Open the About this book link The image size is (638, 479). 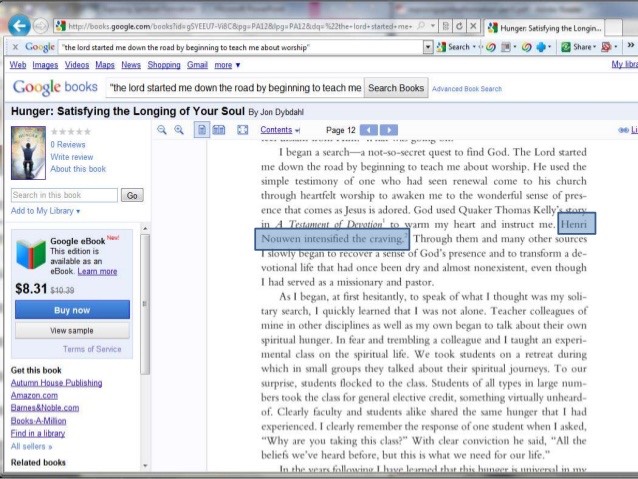pos(78,169)
